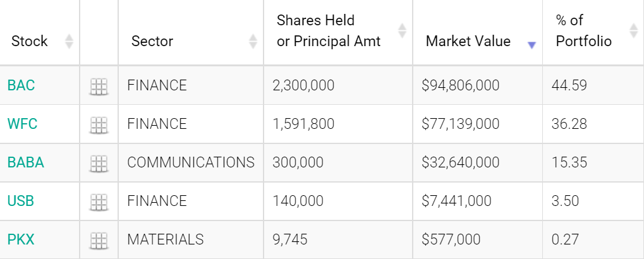644x259 pixels.
Task: Open the BABA stock link
Action: 26,162
